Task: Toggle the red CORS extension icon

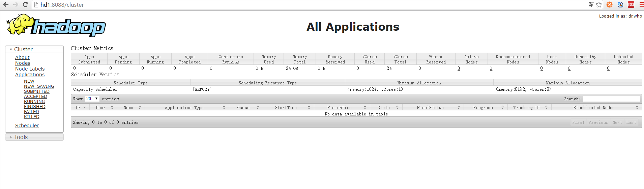Action: (x=631, y=4)
